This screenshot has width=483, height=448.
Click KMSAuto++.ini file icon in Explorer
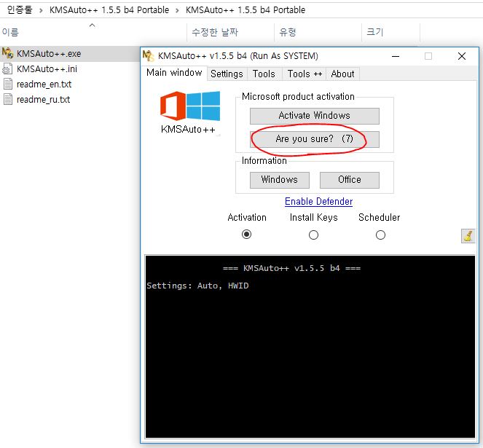point(7,68)
